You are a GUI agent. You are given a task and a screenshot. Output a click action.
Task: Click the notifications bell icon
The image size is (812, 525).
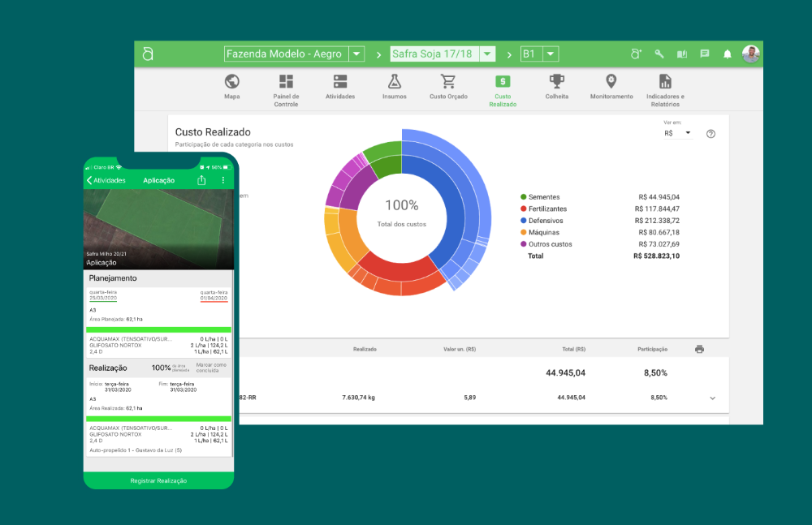[x=728, y=54]
